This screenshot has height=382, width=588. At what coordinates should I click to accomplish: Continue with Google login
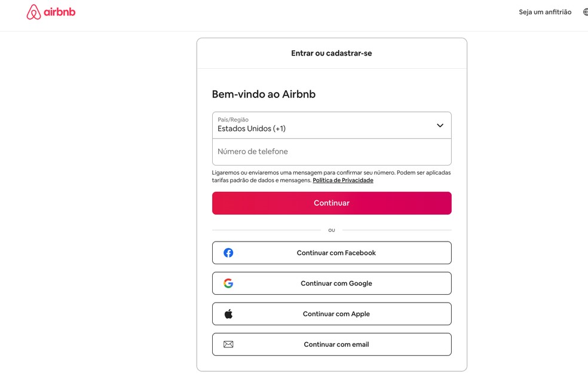click(332, 283)
